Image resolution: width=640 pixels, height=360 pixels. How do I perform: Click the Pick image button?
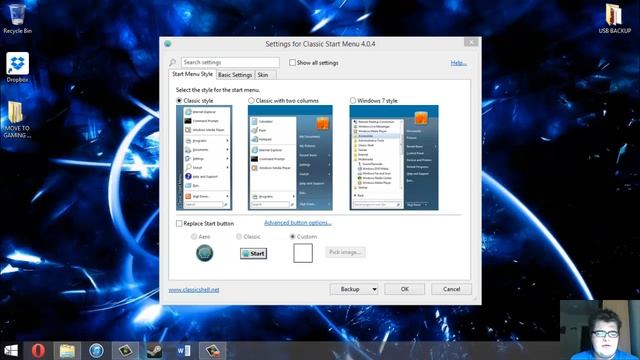[x=345, y=252]
